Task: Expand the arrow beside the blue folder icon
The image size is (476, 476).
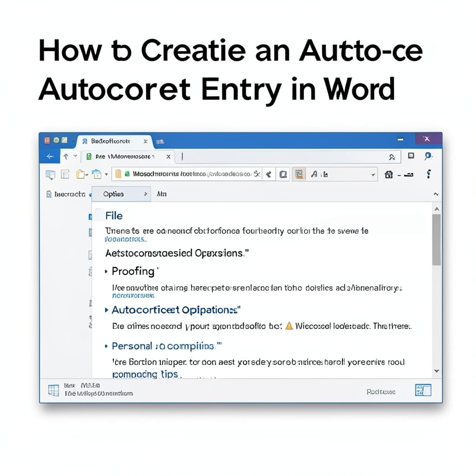Action: click(x=106, y=175)
